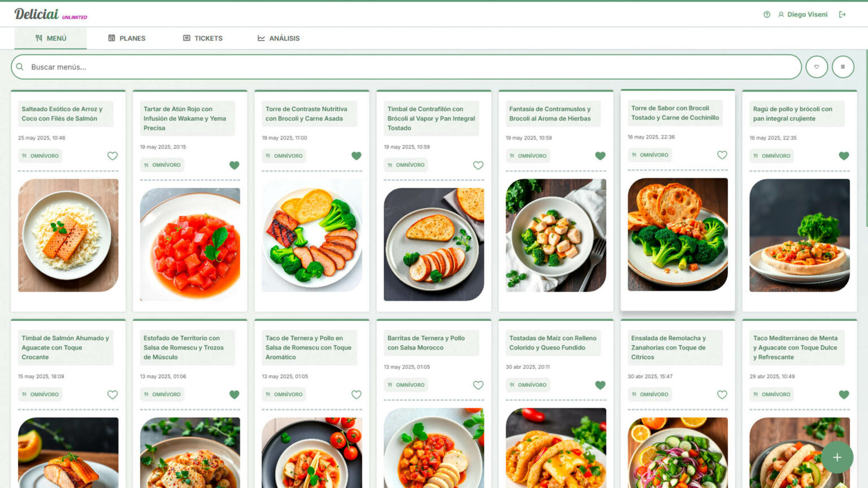Switch to the Menú tab
The width and height of the screenshot is (868, 488).
(x=50, y=38)
